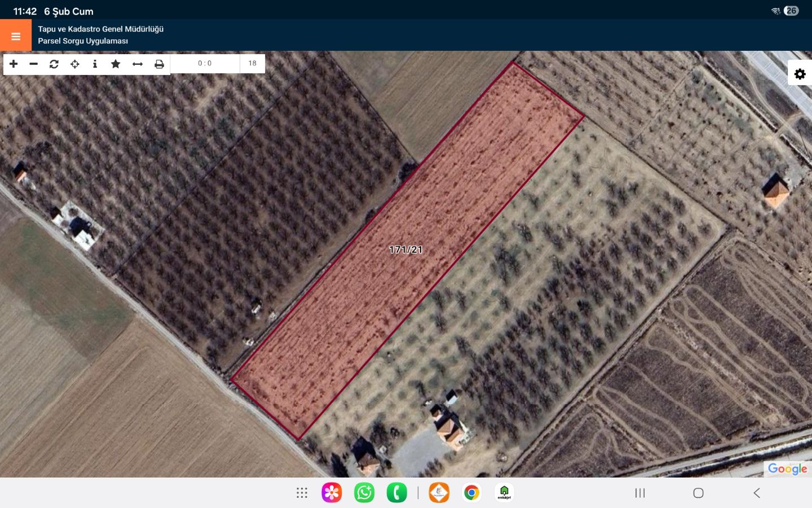Screen dimensions: 812x508
Task: Tap the Android home button
Action: (698, 493)
